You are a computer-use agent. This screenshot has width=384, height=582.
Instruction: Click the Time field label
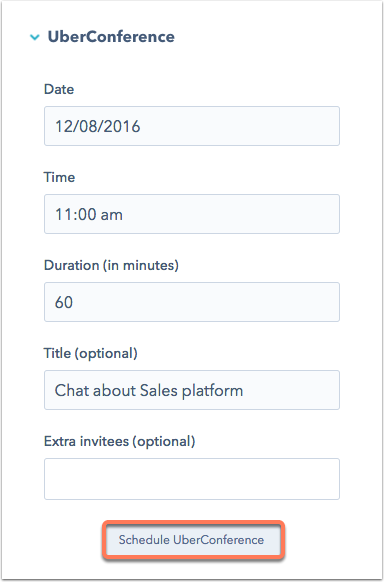click(59, 177)
